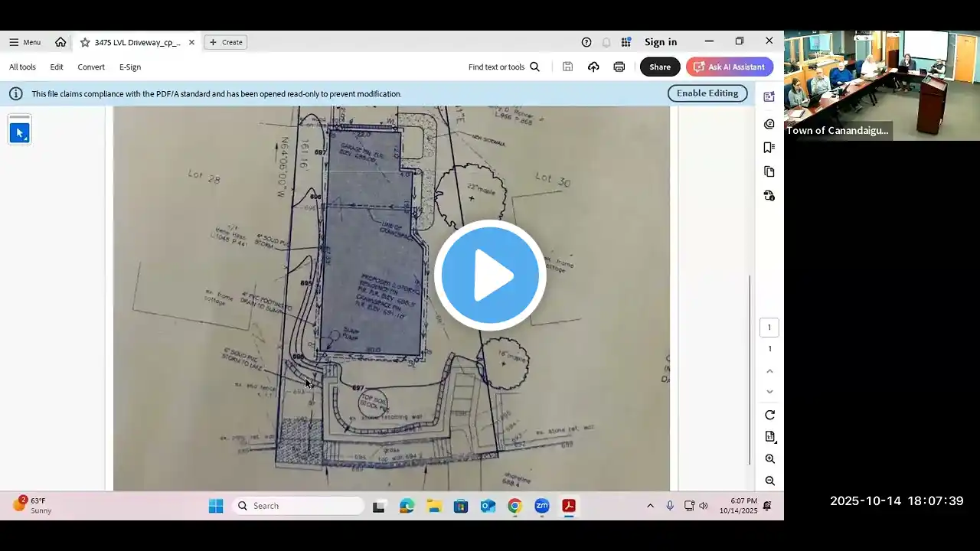Open the bookmarks panel icon
Image resolution: width=980 pixels, height=551 pixels.
pos(769,148)
